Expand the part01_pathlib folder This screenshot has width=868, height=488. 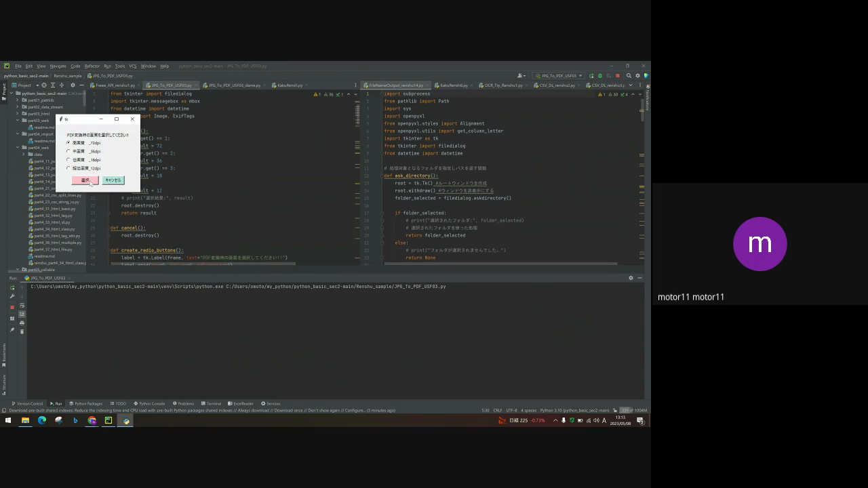18,100
